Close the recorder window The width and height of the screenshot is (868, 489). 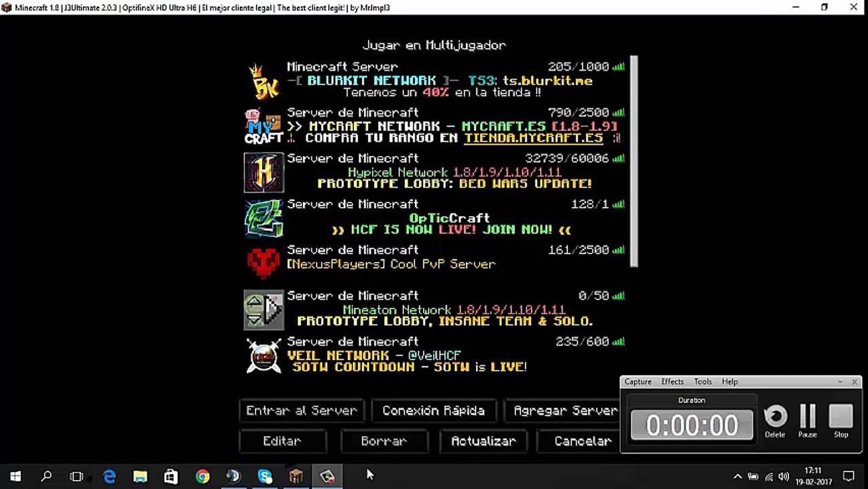[x=854, y=382]
